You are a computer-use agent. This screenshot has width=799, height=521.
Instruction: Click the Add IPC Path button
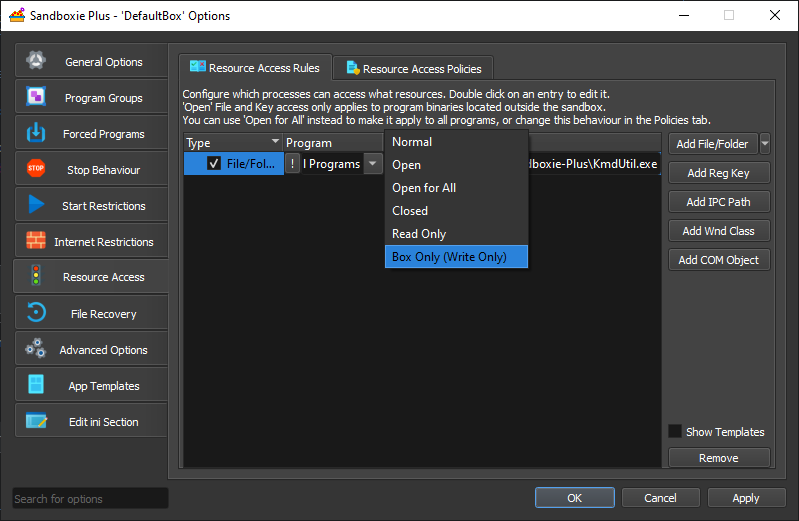tap(718, 202)
